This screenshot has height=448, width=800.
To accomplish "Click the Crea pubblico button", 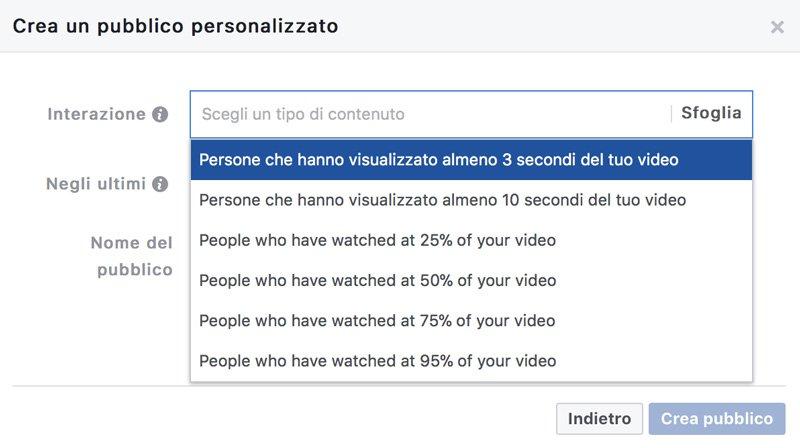I will click(x=717, y=419).
